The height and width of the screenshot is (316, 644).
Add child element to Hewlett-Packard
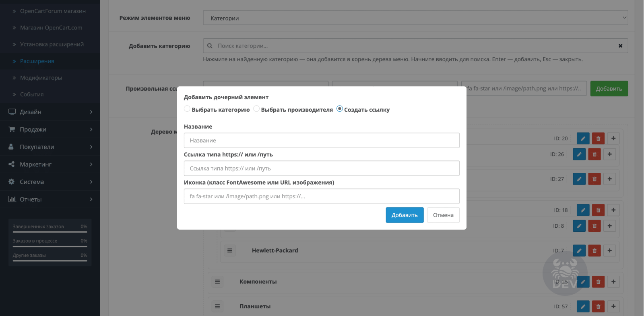click(x=610, y=250)
